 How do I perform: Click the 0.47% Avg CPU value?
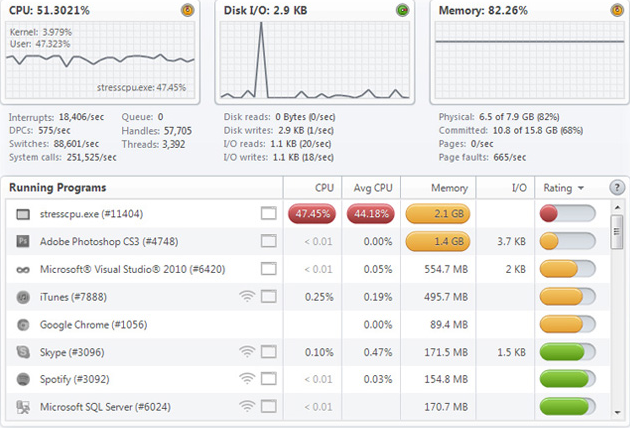[378, 352]
